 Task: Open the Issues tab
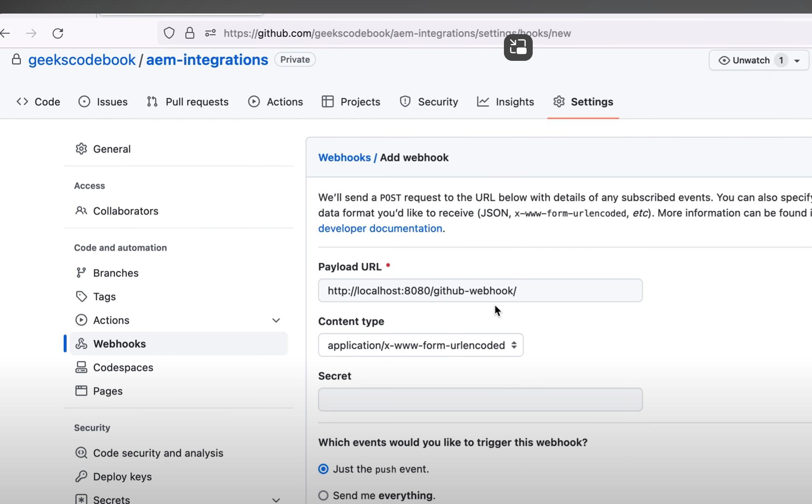[103, 102]
